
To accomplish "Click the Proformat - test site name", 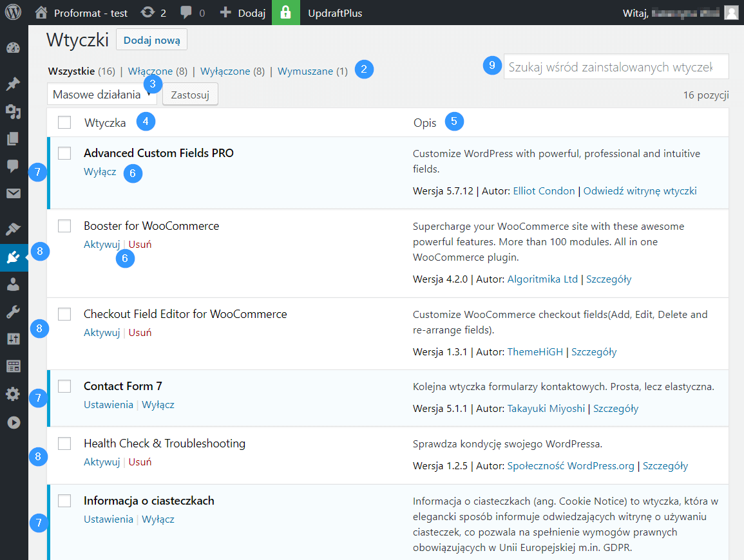I will click(91, 13).
